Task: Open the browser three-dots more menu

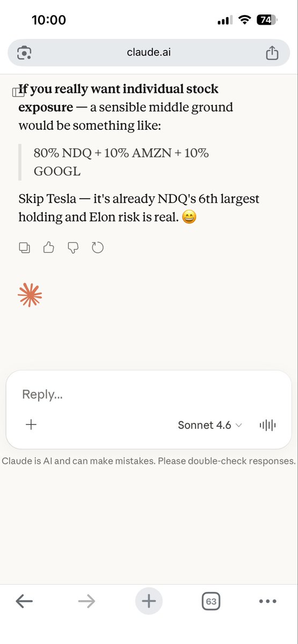Action: (267, 602)
